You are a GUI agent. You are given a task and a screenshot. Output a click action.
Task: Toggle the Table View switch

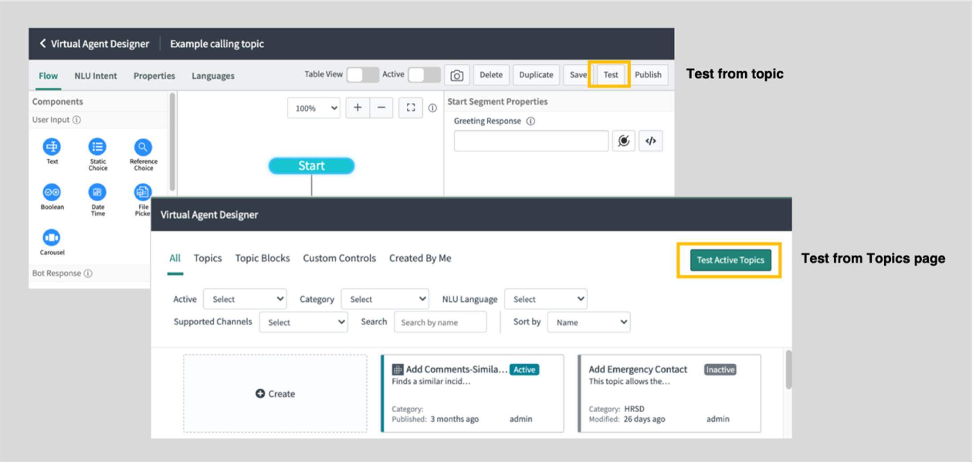tap(363, 74)
